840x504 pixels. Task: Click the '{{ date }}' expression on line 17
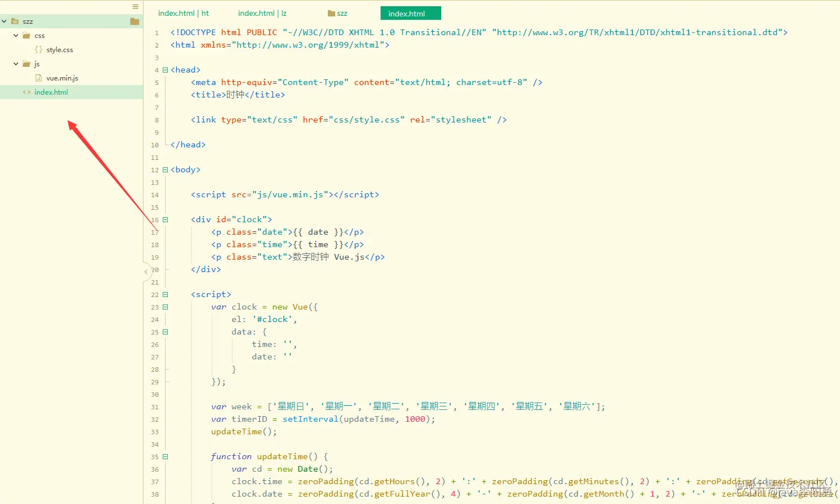[x=318, y=232]
